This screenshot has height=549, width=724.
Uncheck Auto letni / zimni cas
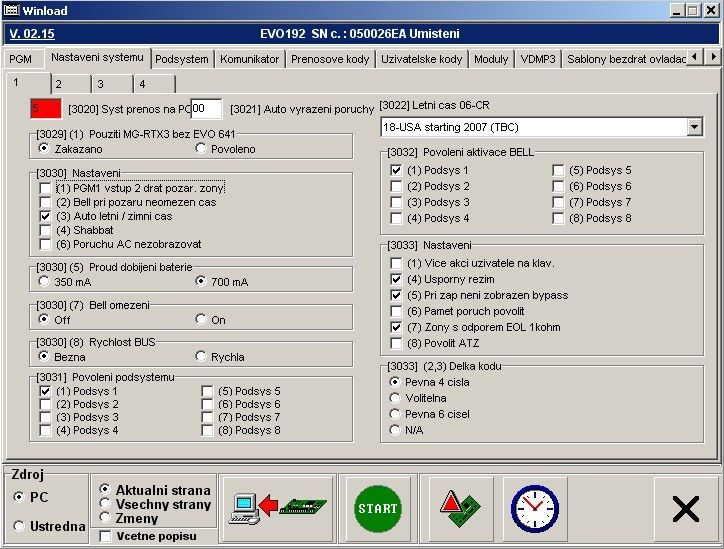pyautogui.click(x=45, y=216)
